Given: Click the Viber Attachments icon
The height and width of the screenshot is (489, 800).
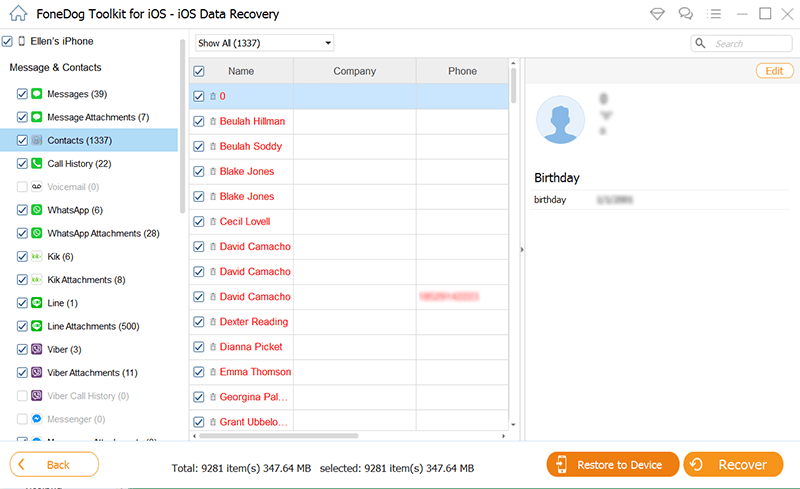Looking at the screenshot, I should point(37,372).
